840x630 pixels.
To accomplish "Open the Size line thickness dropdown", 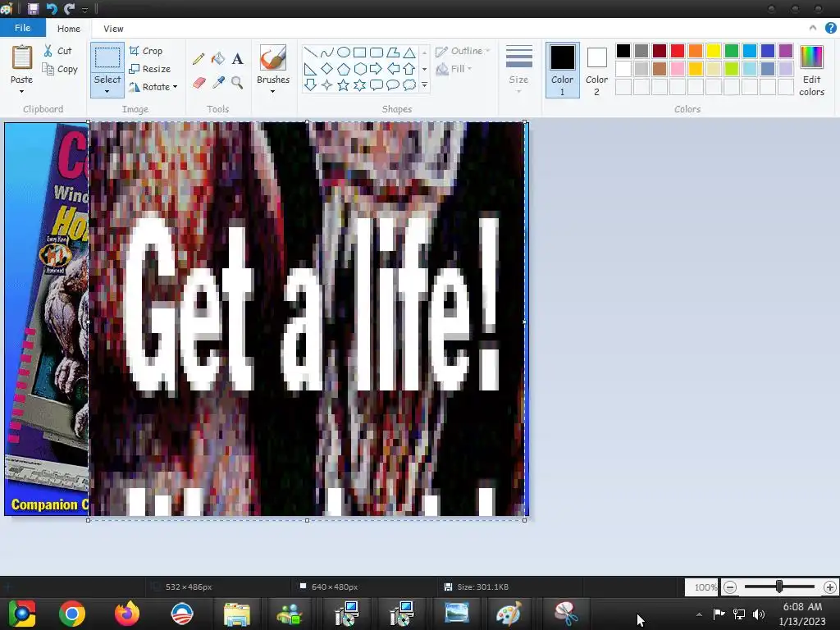I will 518,70.
